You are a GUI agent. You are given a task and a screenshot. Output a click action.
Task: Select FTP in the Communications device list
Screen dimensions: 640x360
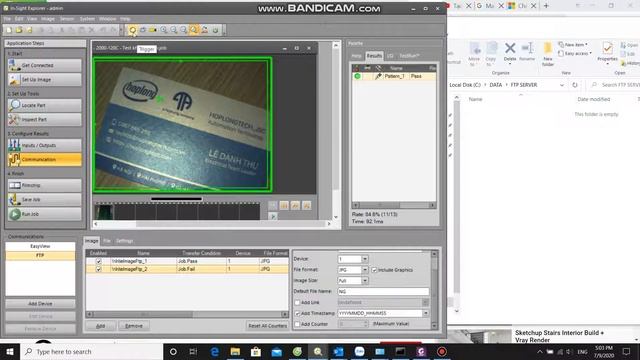[x=40, y=255]
